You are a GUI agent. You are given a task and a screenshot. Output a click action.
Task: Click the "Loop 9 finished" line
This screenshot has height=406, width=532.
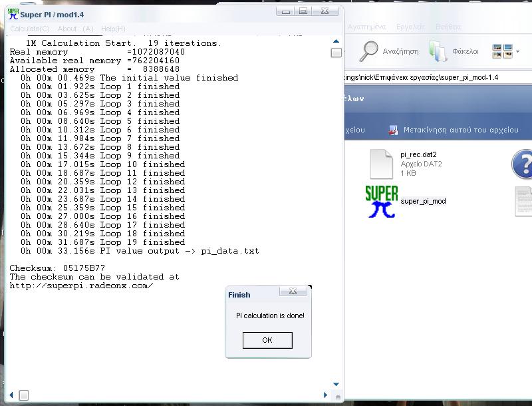point(100,156)
